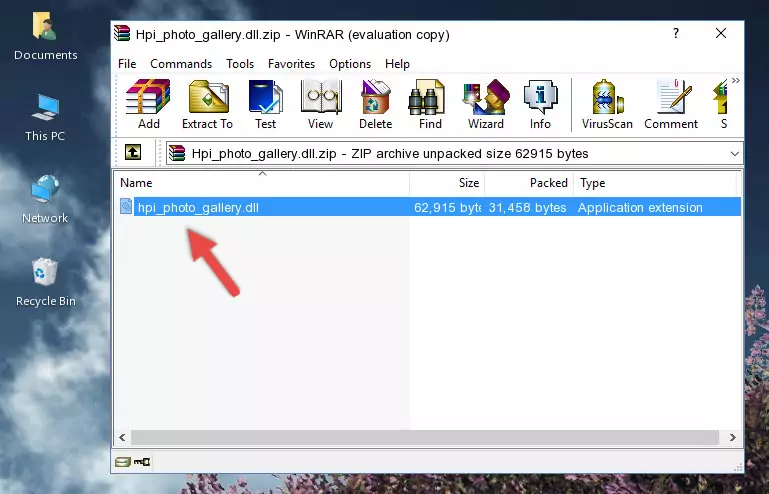Click the drive icon in status bar
769x494 pixels.
[x=123, y=462]
